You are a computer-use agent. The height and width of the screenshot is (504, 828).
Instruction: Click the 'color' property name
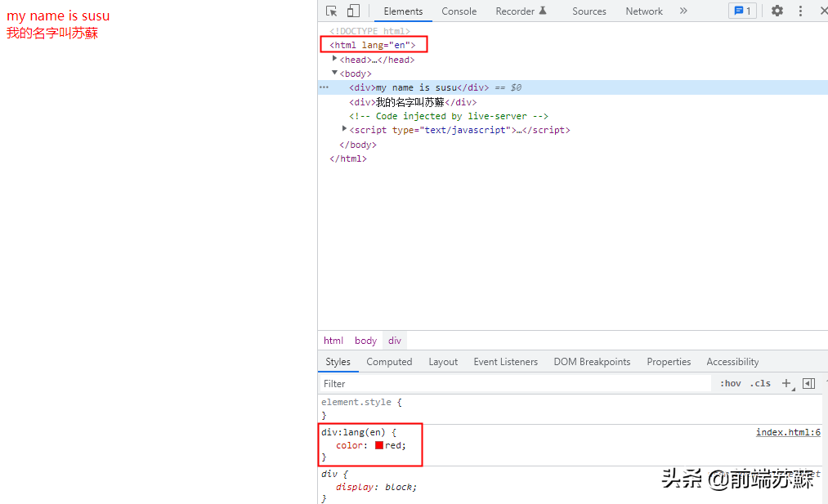[349, 445]
